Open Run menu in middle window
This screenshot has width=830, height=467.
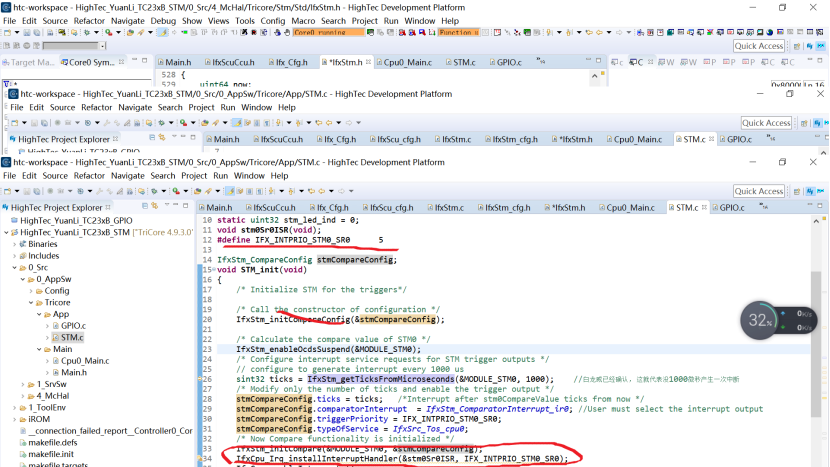tap(228, 107)
